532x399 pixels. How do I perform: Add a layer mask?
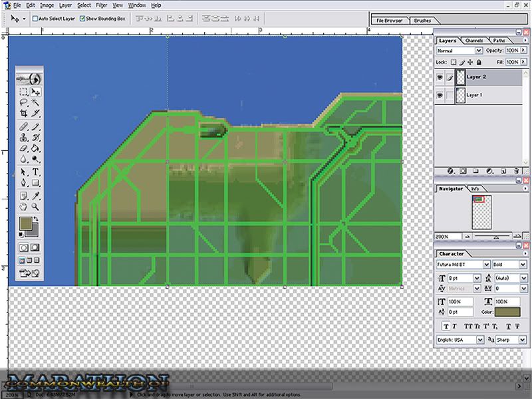pos(463,171)
